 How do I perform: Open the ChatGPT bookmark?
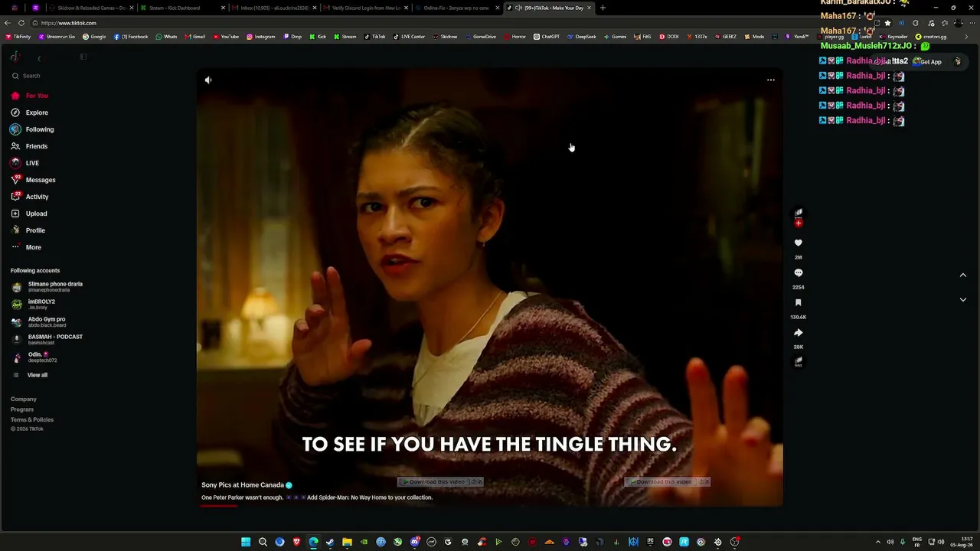pos(547,37)
